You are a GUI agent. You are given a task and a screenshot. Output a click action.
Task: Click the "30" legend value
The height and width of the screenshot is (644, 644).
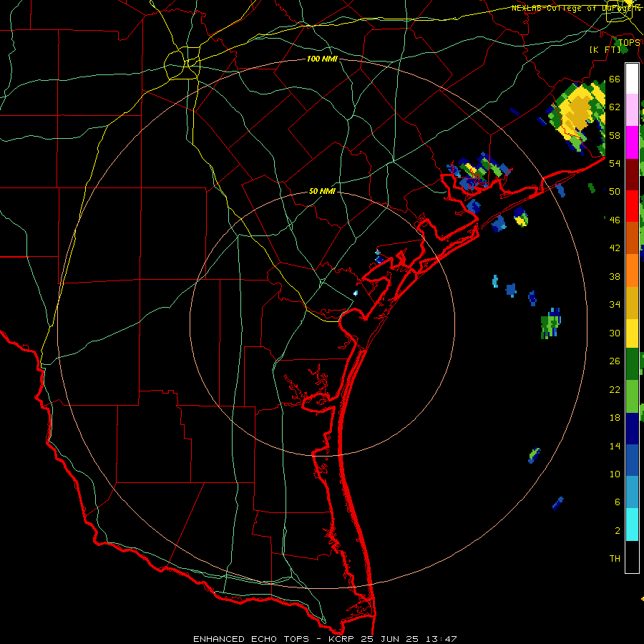tap(615, 333)
